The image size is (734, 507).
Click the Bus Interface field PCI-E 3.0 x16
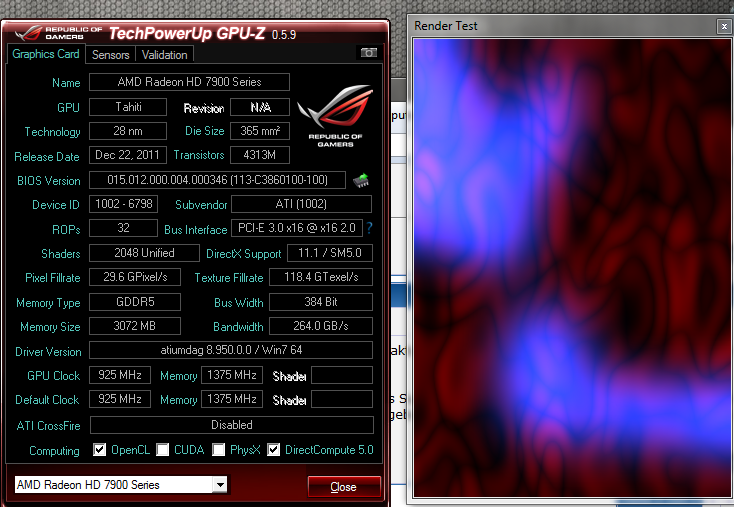[297, 228]
